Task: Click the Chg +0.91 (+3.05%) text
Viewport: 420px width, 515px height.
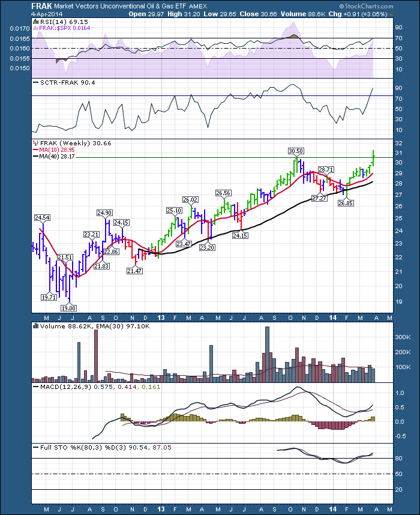Action: [357, 14]
